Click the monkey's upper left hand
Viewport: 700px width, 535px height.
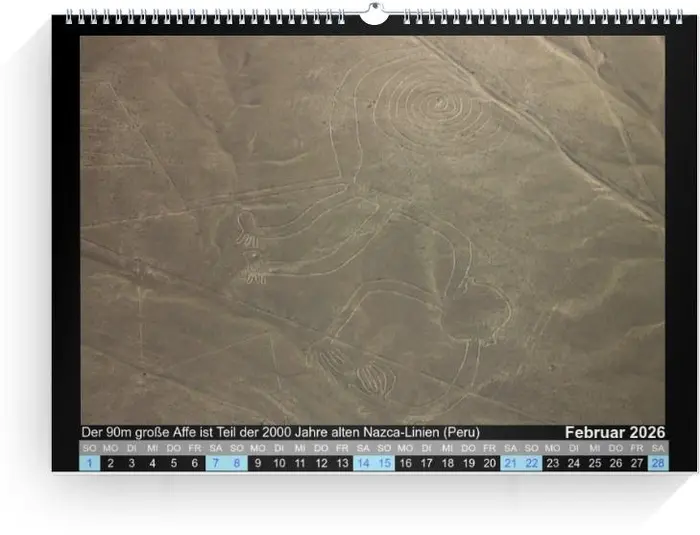click(x=247, y=233)
